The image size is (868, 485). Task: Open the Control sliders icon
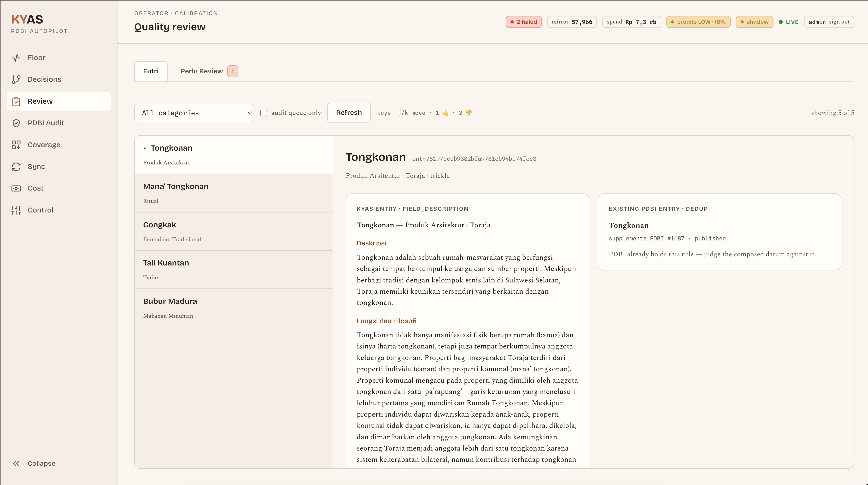tap(16, 210)
